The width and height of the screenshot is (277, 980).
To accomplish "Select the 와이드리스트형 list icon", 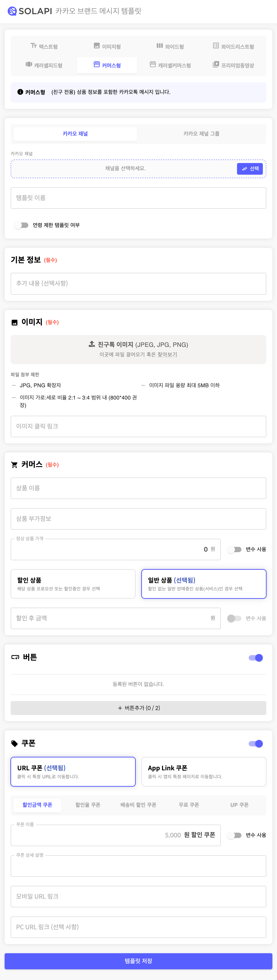I will point(216,46).
